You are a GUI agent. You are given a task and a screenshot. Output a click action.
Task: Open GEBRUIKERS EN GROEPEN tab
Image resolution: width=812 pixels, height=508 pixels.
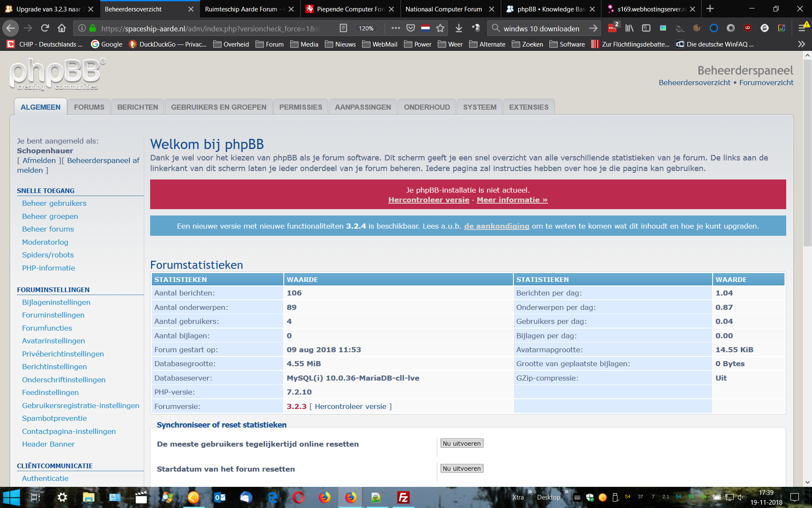tap(219, 107)
